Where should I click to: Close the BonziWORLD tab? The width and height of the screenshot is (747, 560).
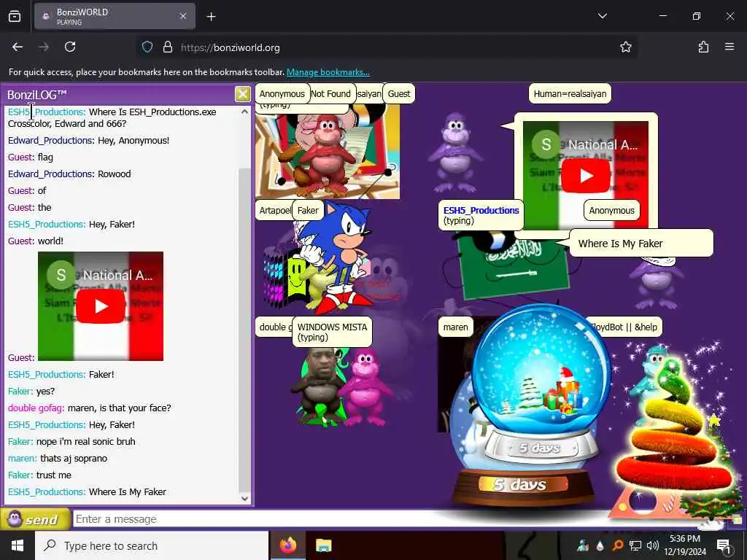(x=183, y=16)
